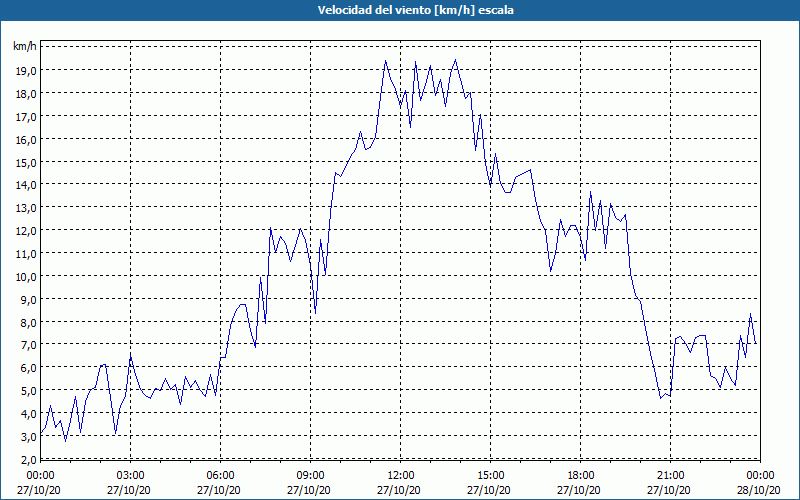Screen dimensions: 800x500
Task: Click the '13,0' y-axis label
Action: 26,208
